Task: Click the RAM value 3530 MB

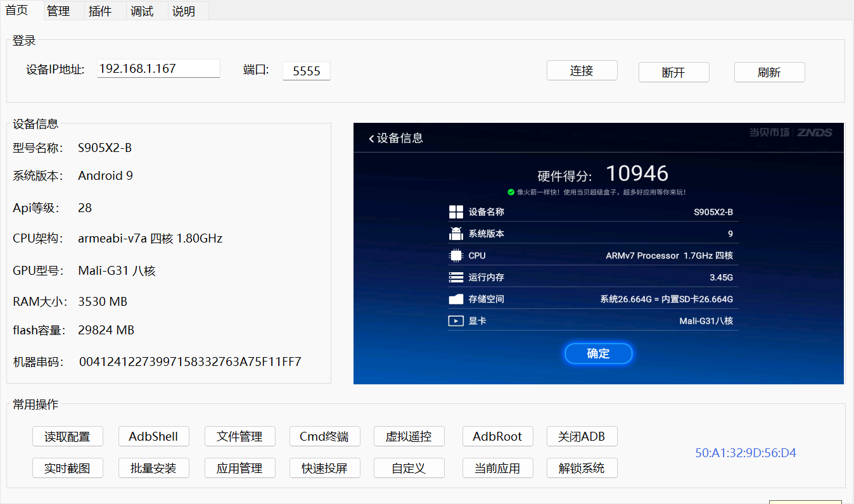Action: click(103, 301)
